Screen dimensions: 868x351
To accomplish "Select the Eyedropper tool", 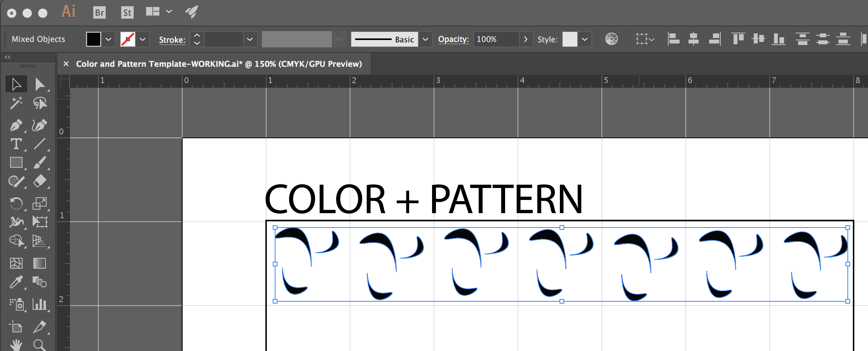I will click(16, 282).
